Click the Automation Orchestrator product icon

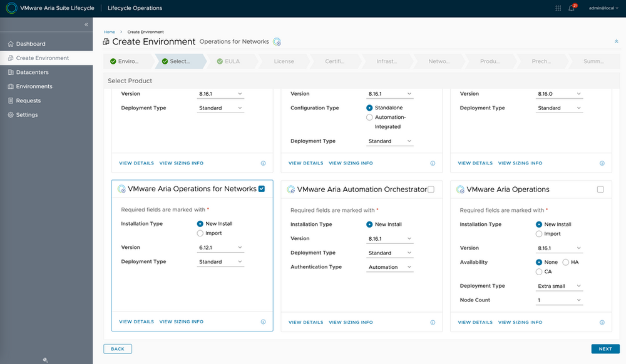(x=291, y=190)
